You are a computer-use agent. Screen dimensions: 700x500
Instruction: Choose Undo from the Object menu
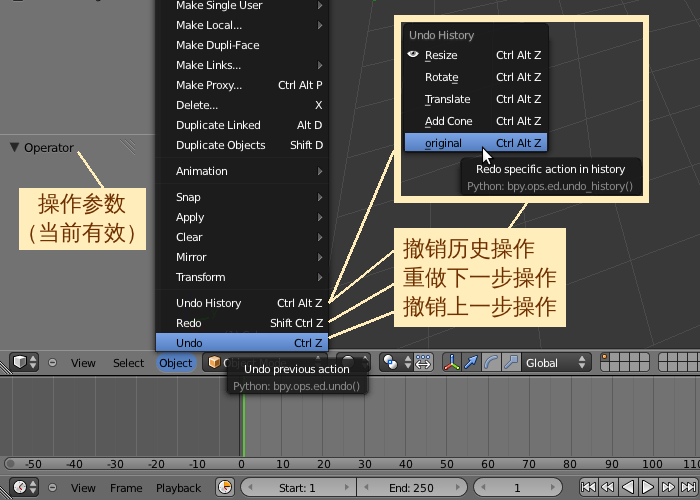coord(242,343)
